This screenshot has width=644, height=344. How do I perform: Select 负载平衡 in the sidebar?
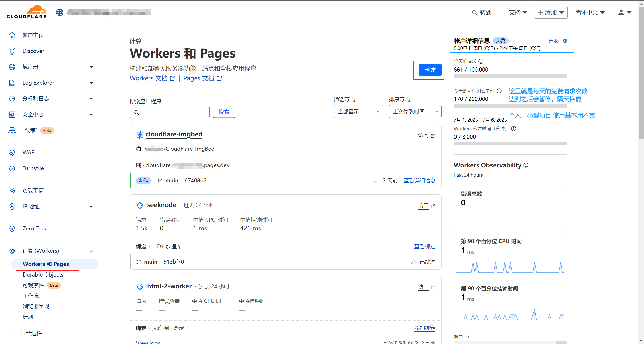tap(33, 190)
